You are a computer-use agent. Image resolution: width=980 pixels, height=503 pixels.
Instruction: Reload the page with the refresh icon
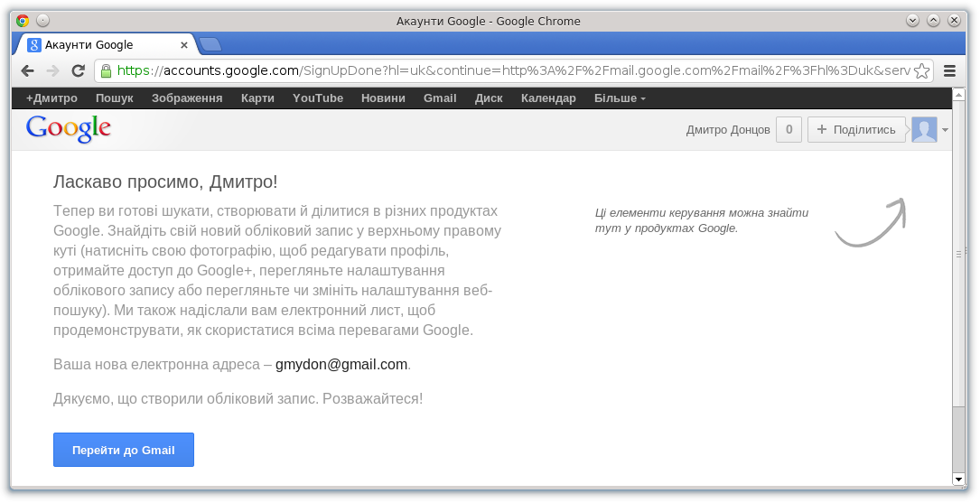(78, 70)
